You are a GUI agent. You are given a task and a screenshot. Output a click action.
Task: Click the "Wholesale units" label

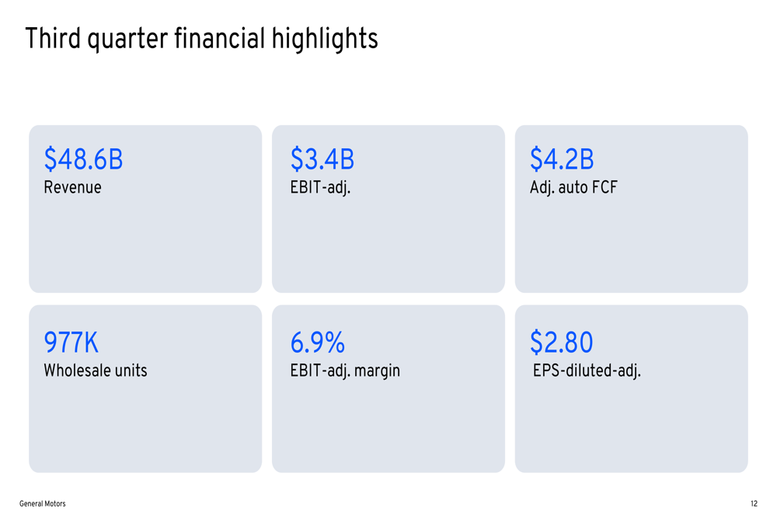click(95, 370)
